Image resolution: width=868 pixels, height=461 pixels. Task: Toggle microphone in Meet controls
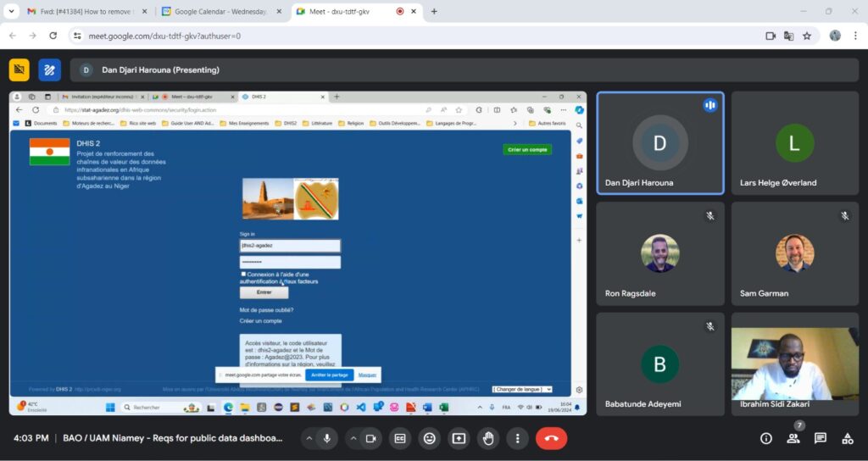[327, 438]
